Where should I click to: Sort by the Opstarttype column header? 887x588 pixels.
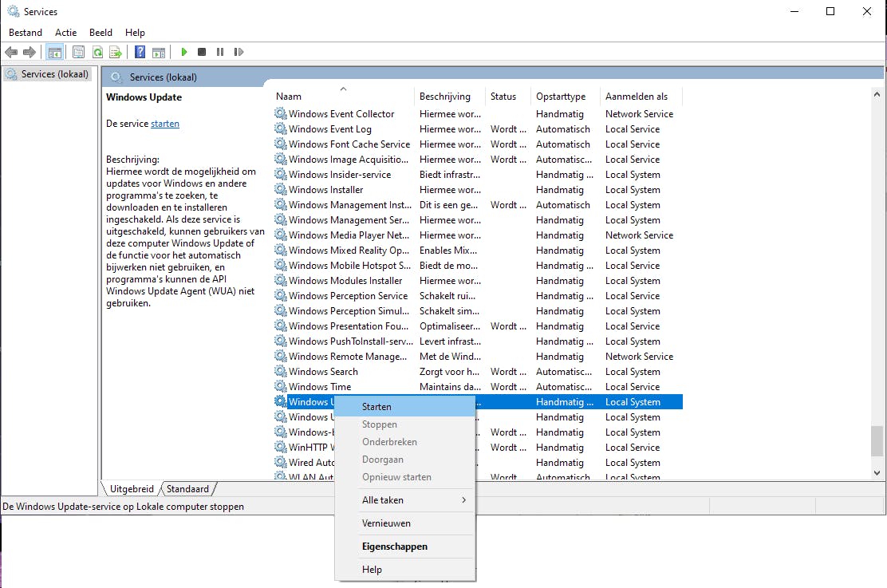point(566,97)
